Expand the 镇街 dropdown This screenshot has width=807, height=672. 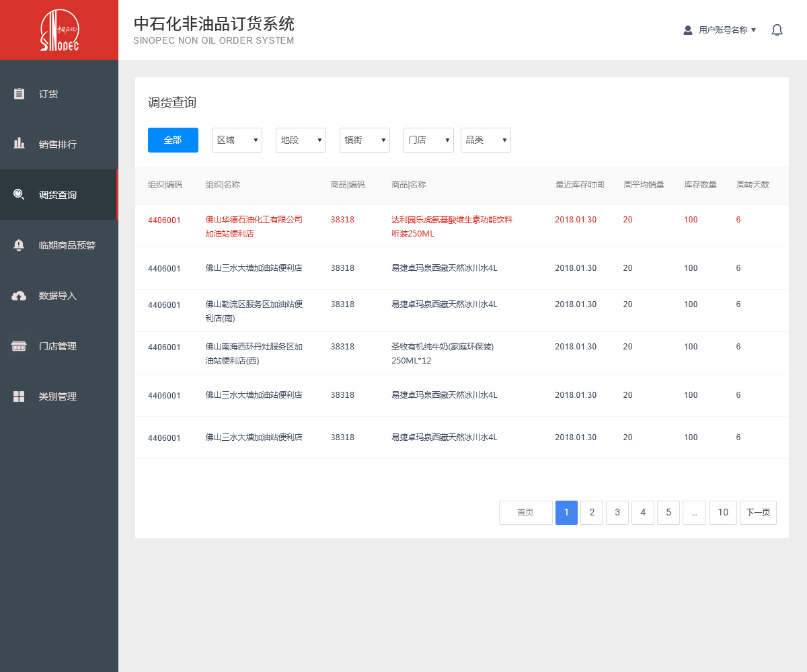[364, 140]
